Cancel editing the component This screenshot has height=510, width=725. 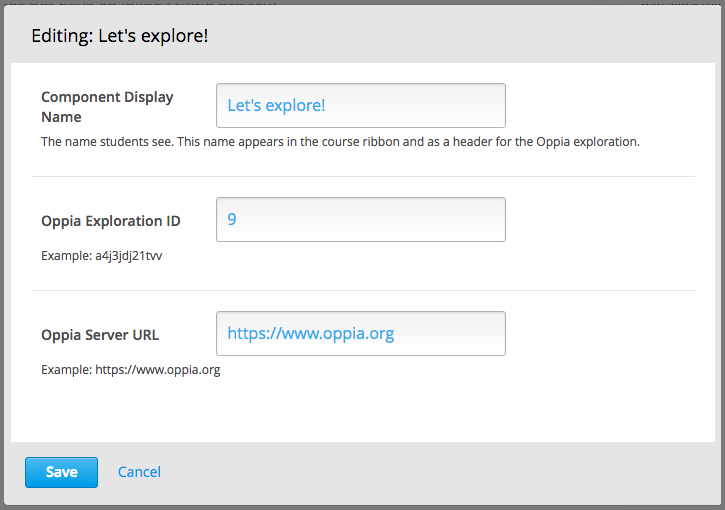(139, 472)
